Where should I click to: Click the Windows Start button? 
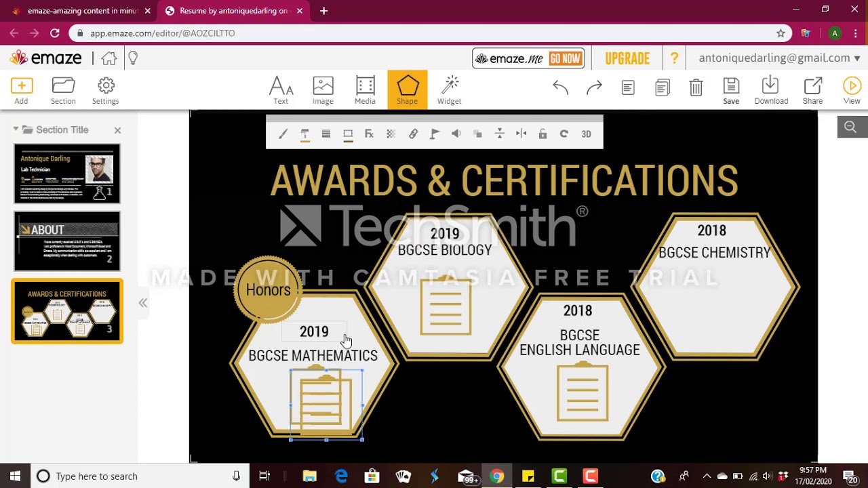[15, 476]
